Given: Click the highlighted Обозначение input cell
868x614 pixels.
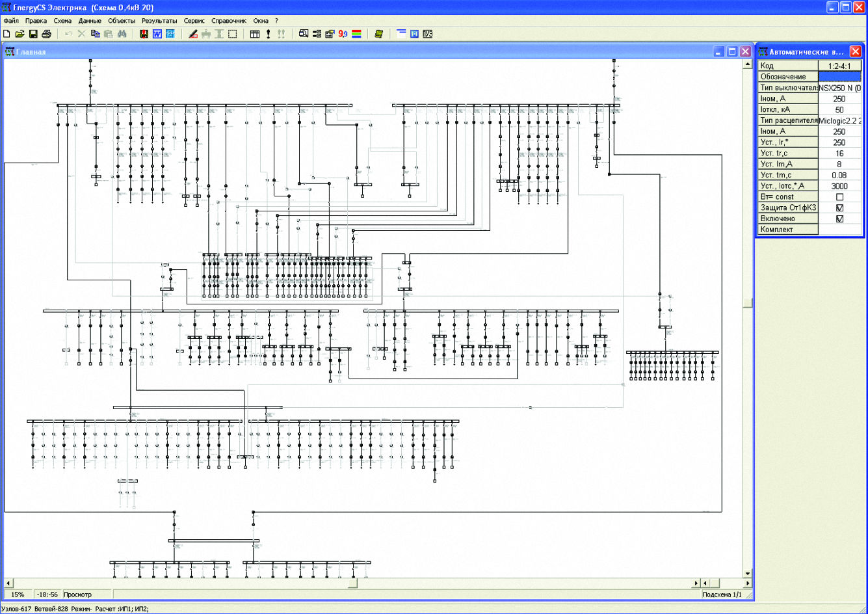Looking at the screenshot, I should point(839,77).
